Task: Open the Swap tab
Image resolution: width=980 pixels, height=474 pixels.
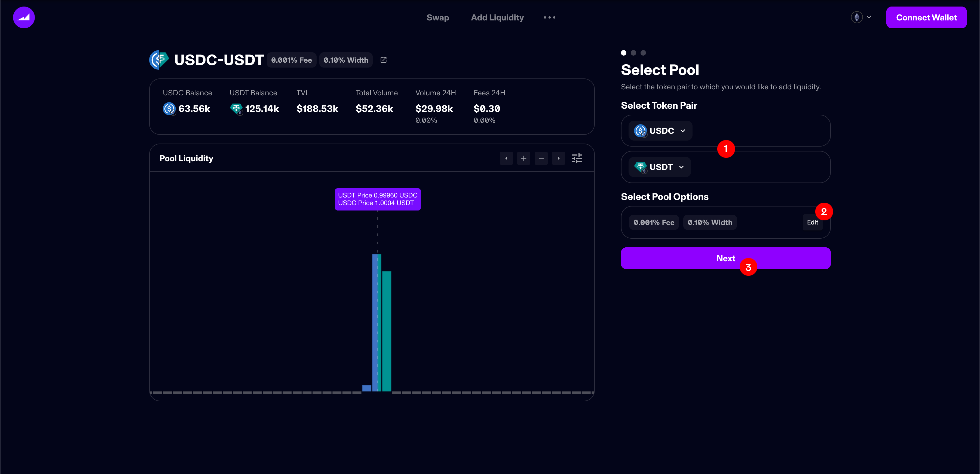Action: click(437, 17)
